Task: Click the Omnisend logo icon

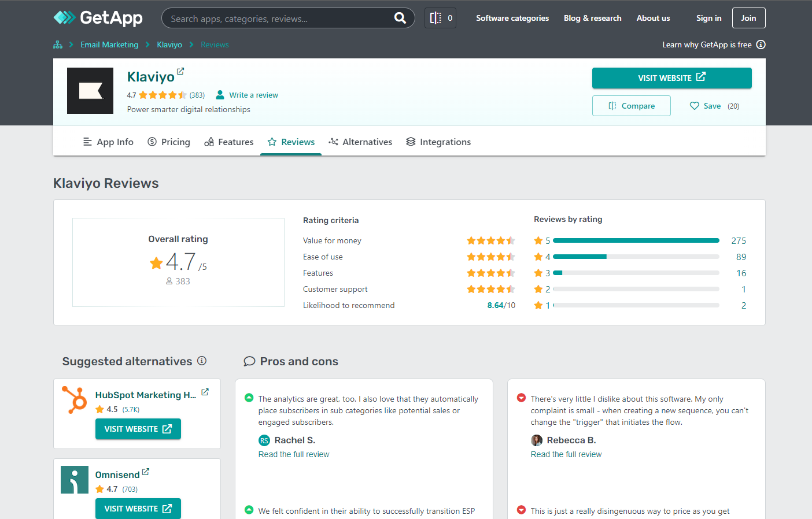Action: pyautogui.click(x=75, y=480)
